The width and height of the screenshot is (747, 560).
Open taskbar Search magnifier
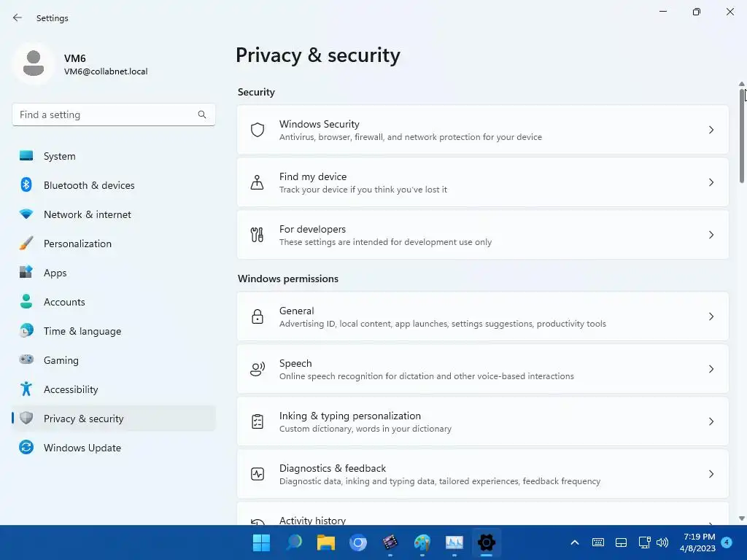coord(294,542)
